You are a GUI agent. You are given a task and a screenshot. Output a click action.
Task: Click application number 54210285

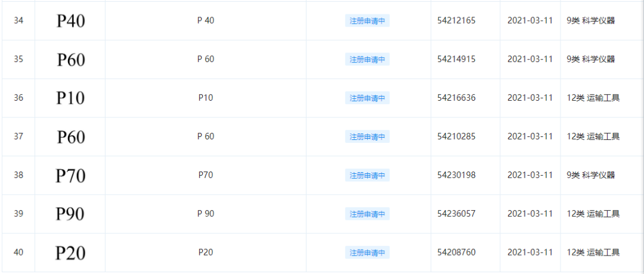(456, 136)
